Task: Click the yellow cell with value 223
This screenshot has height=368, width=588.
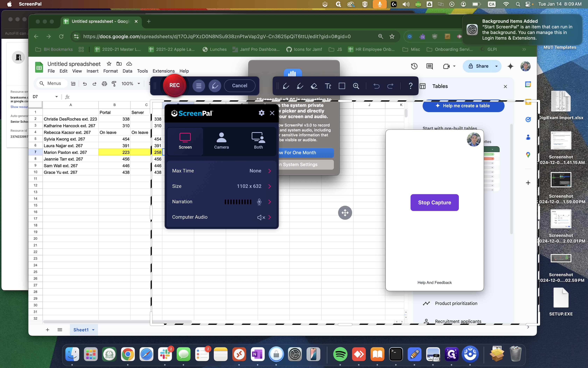Action: point(114,152)
